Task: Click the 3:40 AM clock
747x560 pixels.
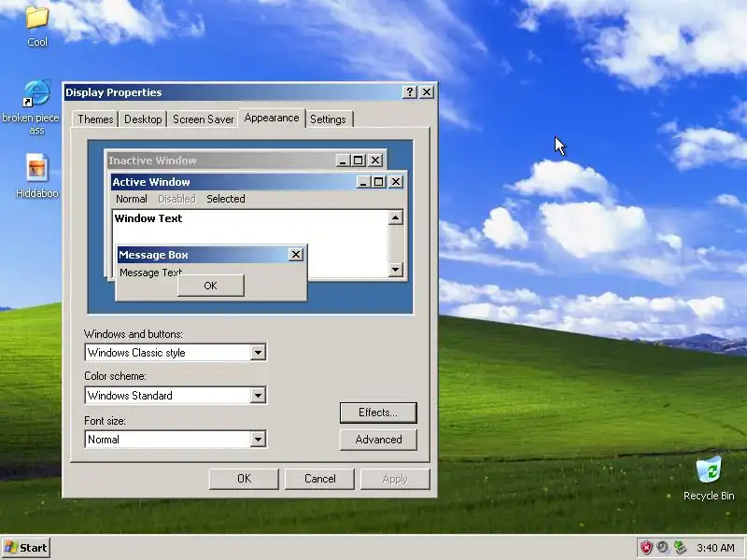Action: [715, 548]
